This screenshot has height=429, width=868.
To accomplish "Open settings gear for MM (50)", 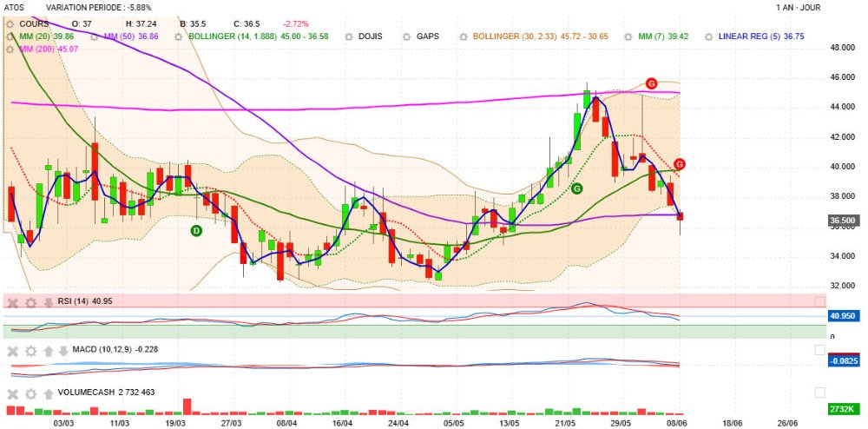I will [94, 36].
